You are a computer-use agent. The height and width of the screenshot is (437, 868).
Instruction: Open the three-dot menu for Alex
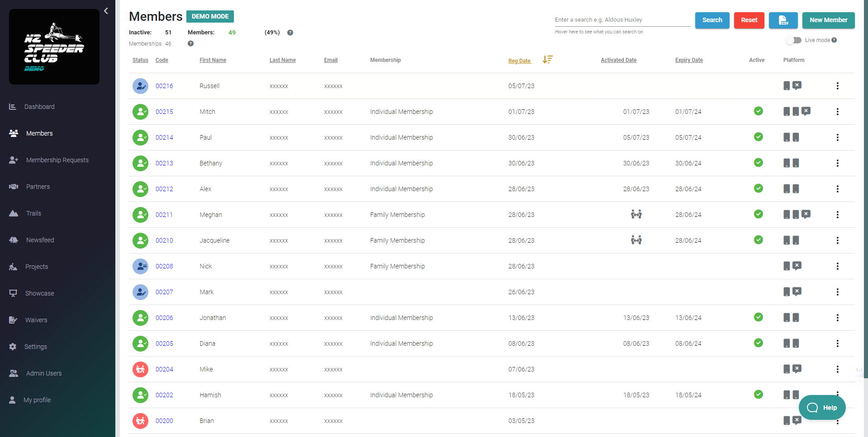pyautogui.click(x=837, y=189)
